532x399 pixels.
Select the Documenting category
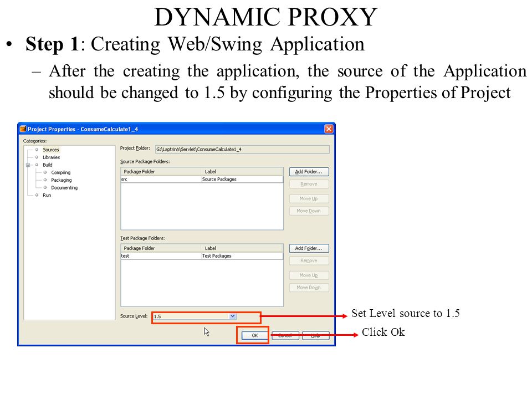pos(64,188)
